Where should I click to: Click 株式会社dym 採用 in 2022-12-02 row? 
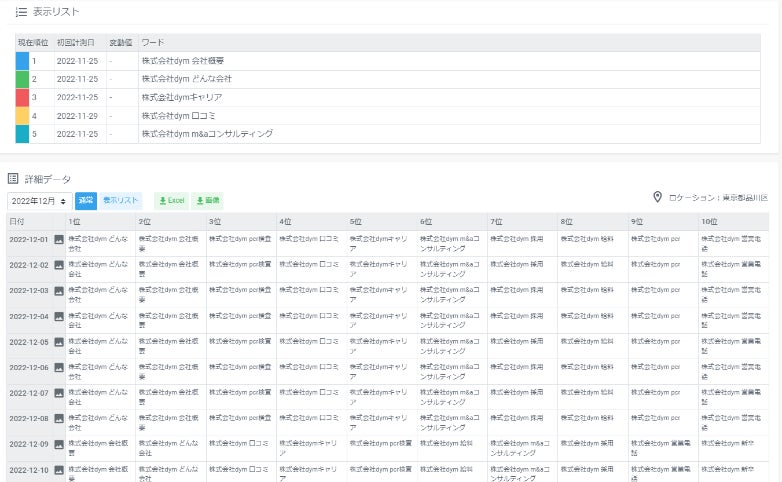click(517, 264)
